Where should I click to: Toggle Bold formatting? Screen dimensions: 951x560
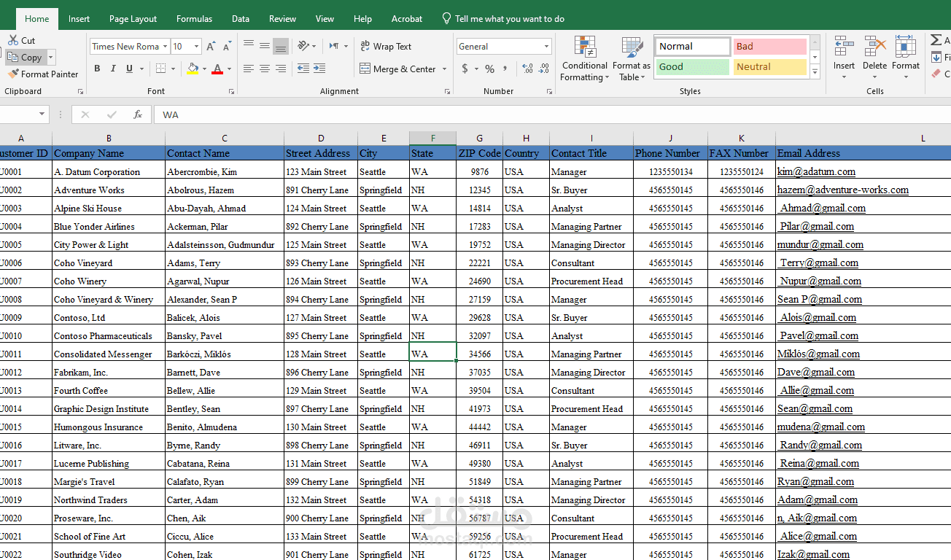point(97,69)
